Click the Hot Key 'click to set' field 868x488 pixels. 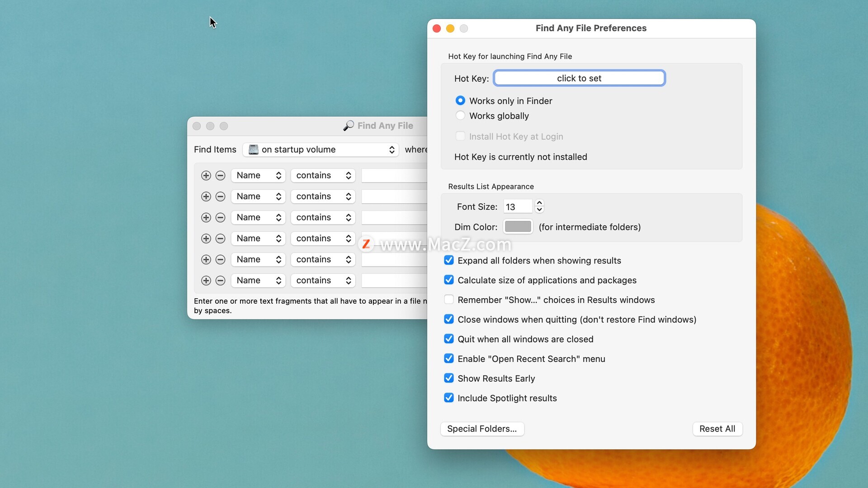[579, 78]
